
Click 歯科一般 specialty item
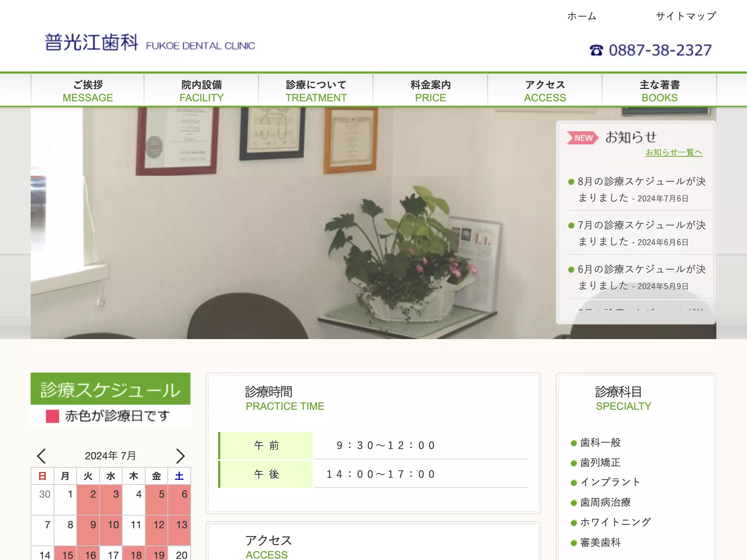pyautogui.click(x=600, y=443)
